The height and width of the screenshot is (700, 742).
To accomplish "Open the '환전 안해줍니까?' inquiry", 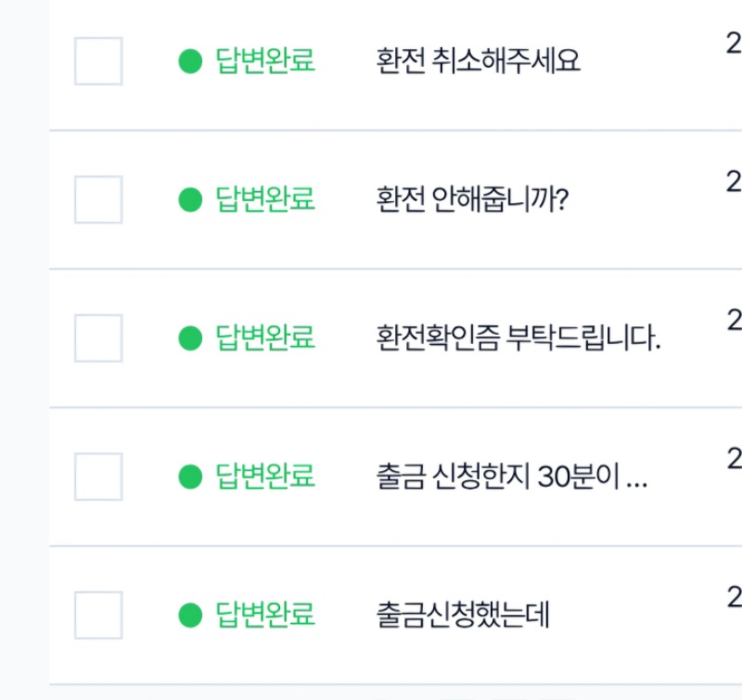I will (x=472, y=199).
